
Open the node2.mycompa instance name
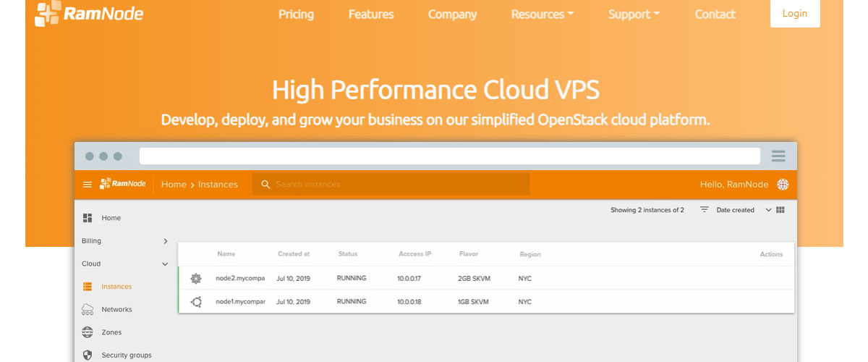pyautogui.click(x=240, y=278)
